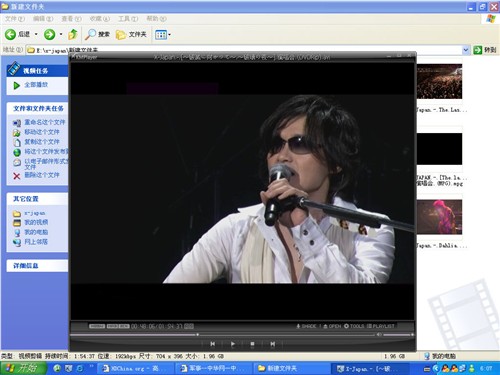Collapse the Video Tasks panel header
This screenshot has height=375, width=500.
(x=37, y=71)
